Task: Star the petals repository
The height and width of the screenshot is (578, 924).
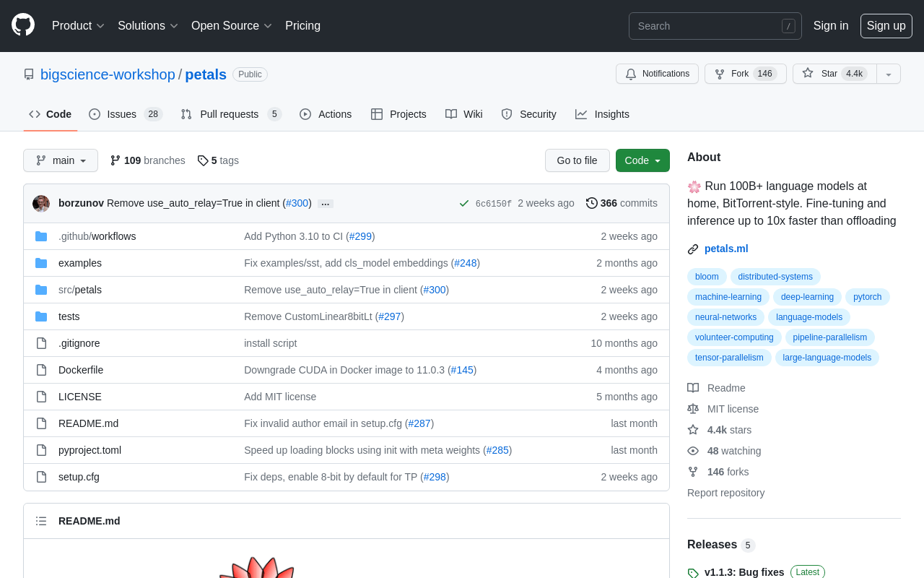Action: coord(834,74)
